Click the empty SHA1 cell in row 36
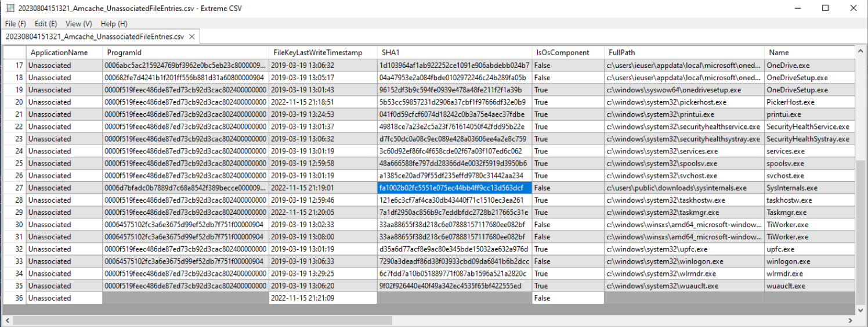This screenshot has height=327, width=868. coord(454,298)
